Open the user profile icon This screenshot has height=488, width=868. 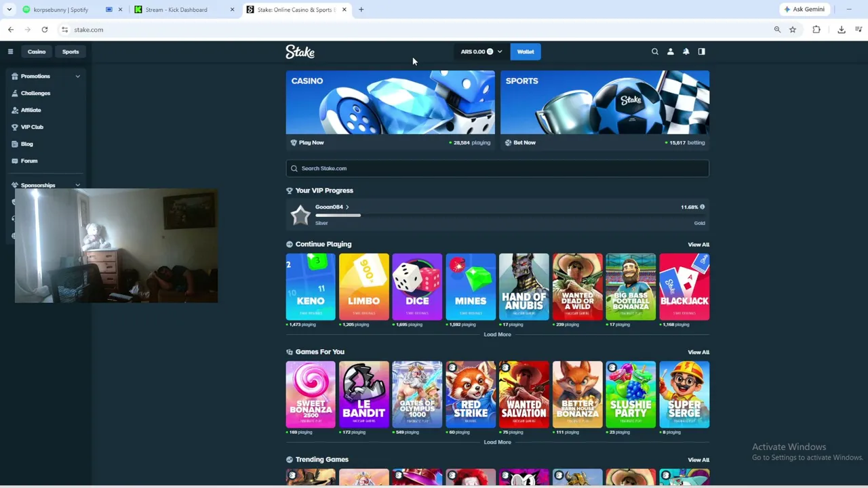pyautogui.click(x=671, y=52)
